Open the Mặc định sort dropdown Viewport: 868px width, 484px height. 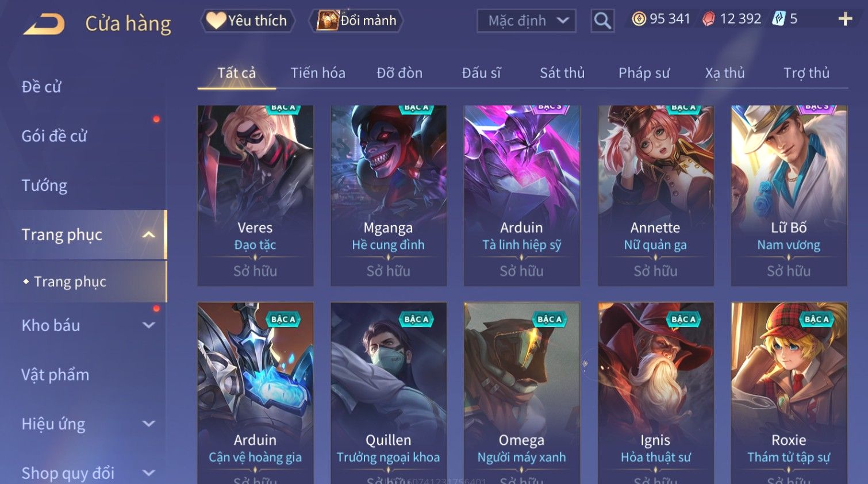(x=526, y=21)
